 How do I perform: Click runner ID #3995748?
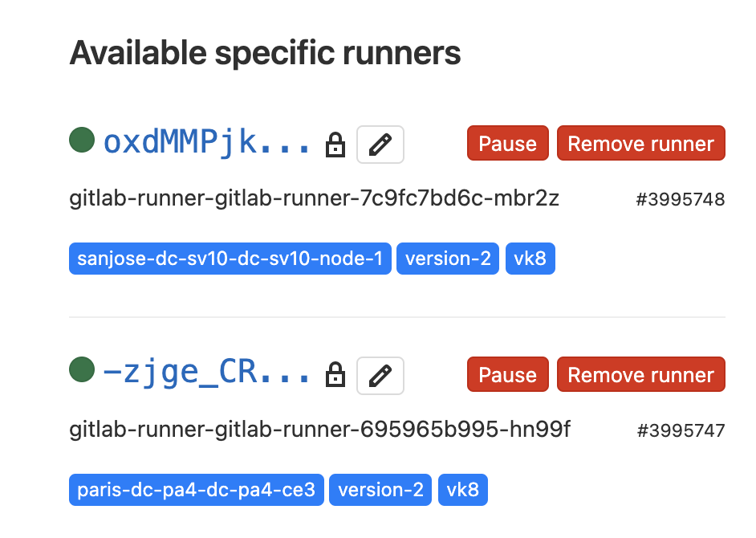(x=681, y=200)
